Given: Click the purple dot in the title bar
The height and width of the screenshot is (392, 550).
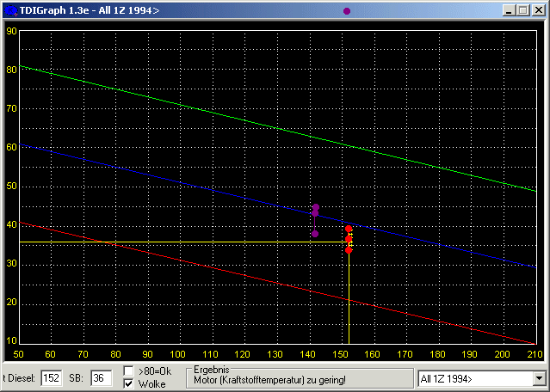Looking at the screenshot, I should [347, 11].
